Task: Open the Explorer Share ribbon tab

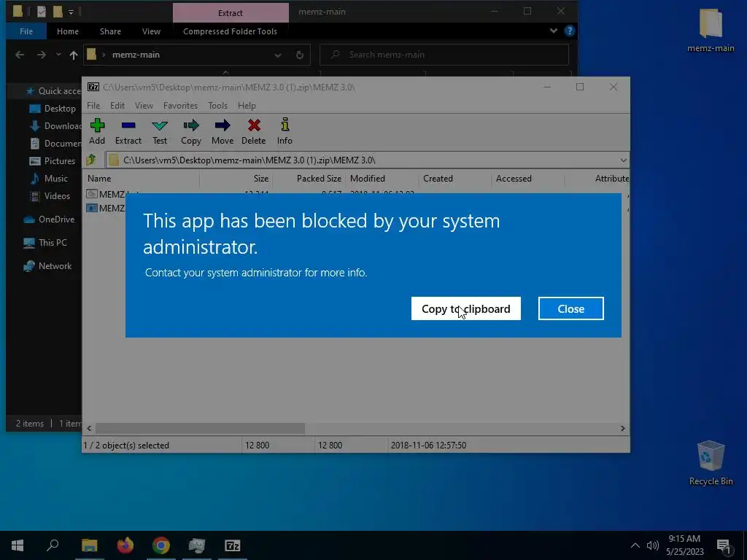Action: coord(110,31)
